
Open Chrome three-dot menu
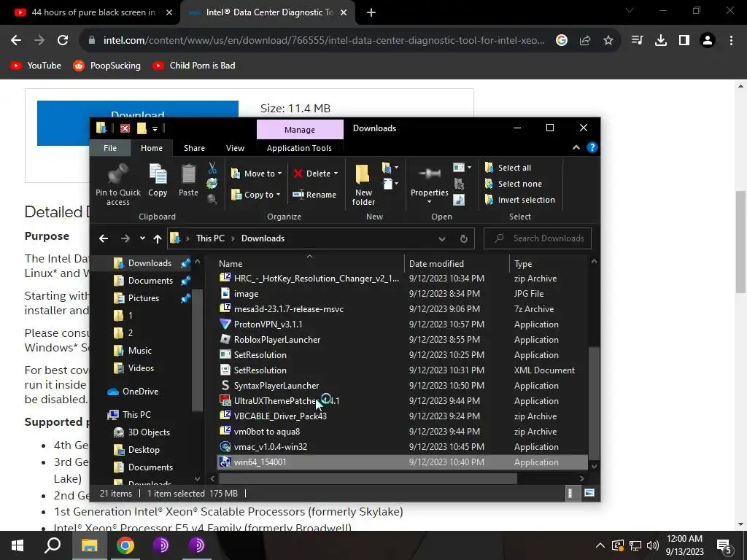pos(731,41)
